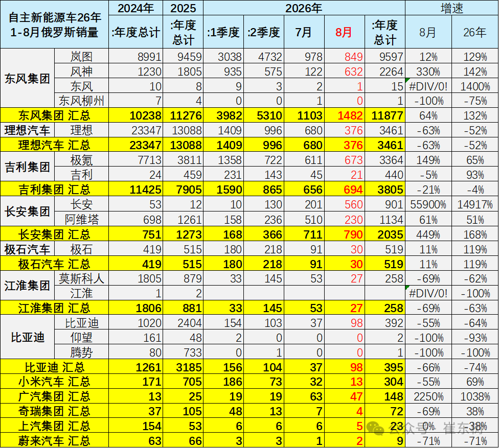Click the red 8月 column header
This screenshot has height=448, width=499.
pos(344,32)
